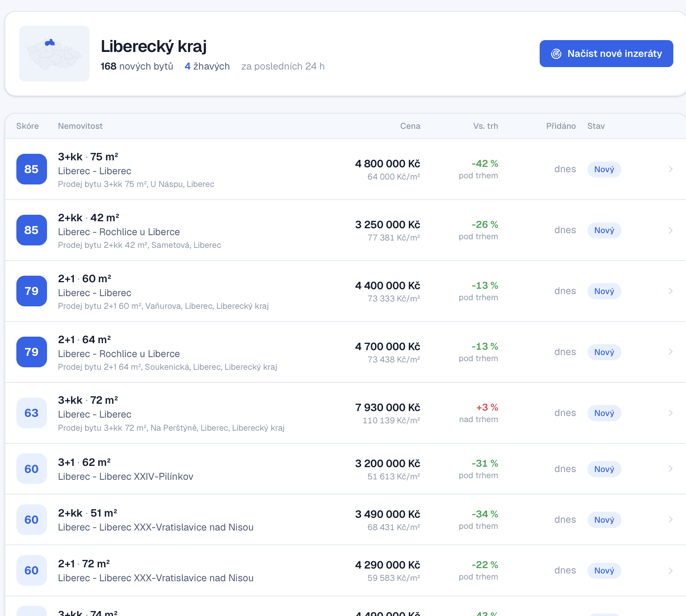686x616 pixels.
Task: Open chevron for the 3+kk 75 m² listing
Action: [x=670, y=169]
